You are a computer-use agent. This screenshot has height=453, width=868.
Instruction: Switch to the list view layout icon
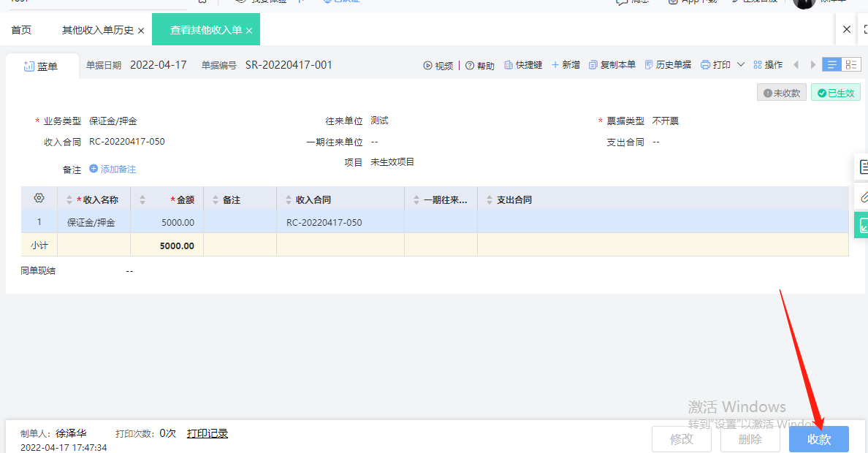click(x=831, y=64)
